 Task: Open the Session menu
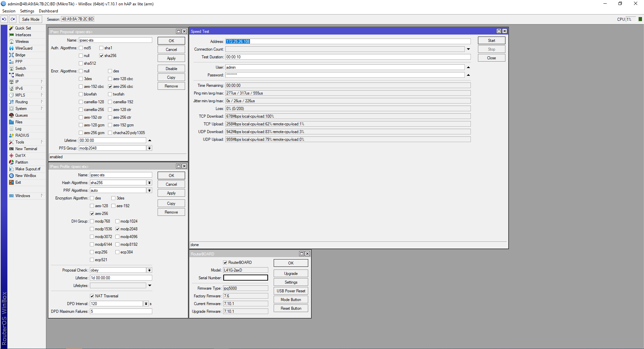click(x=9, y=11)
